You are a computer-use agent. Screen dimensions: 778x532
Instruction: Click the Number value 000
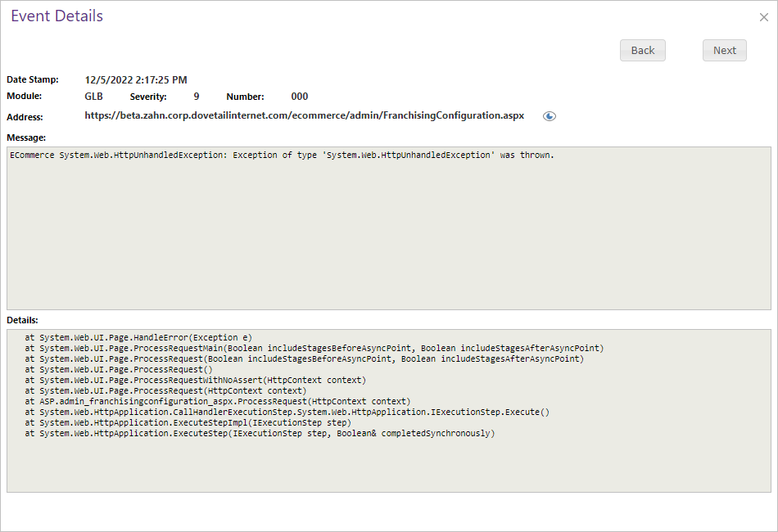(x=300, y=97)
